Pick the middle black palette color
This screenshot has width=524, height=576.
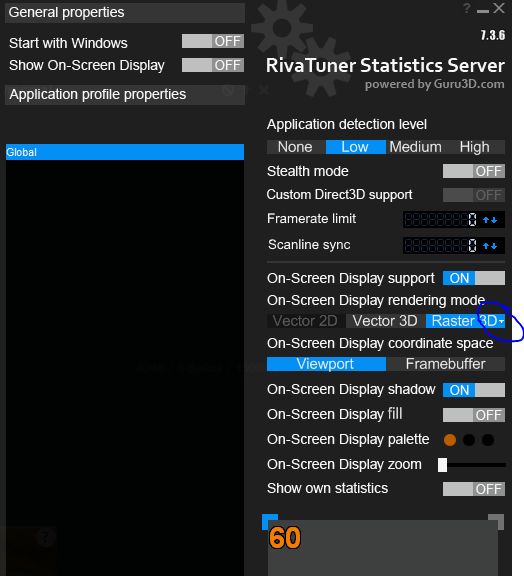click(469, 440)
